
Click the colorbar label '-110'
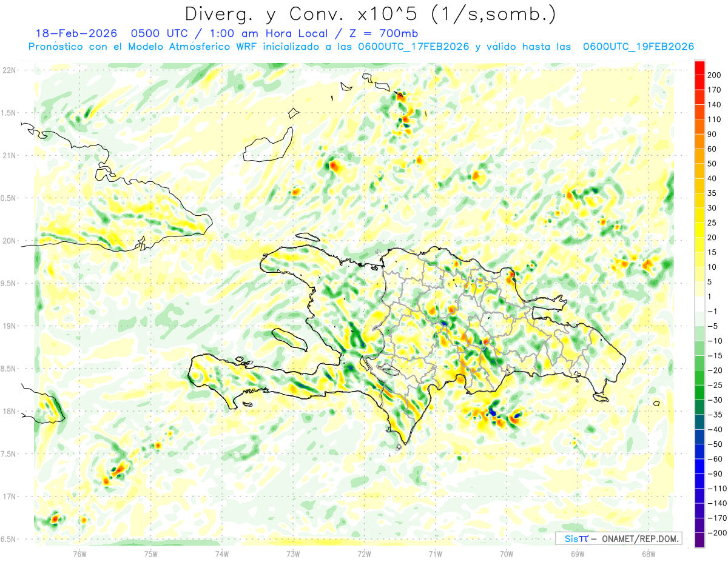[716, 488]
